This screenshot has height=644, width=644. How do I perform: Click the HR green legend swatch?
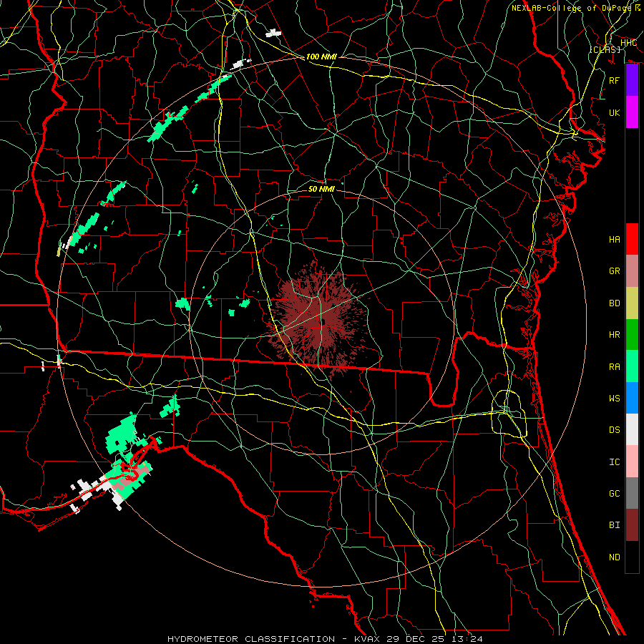coord(632,334)
